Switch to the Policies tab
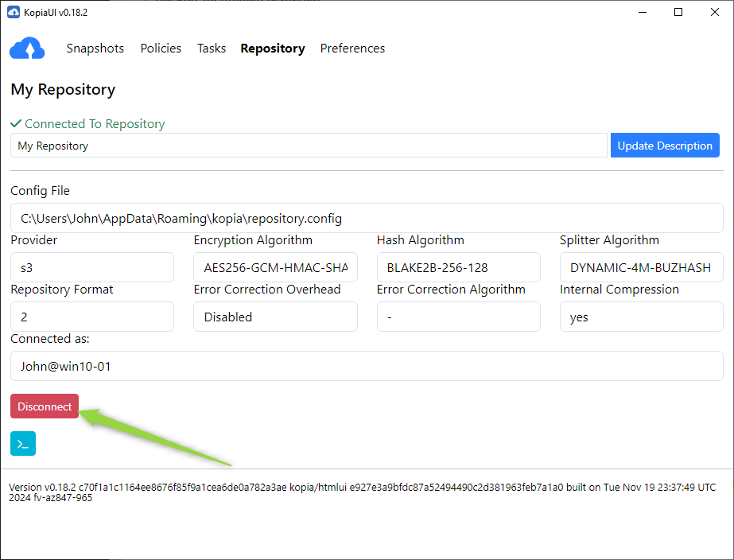734x560 pixels. [161, 49]
